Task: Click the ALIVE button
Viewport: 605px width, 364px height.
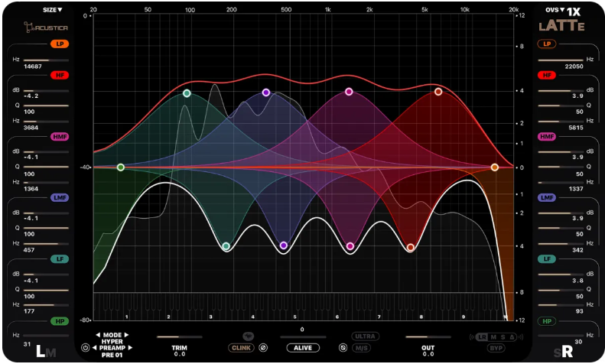Action: tap(303, 348)
